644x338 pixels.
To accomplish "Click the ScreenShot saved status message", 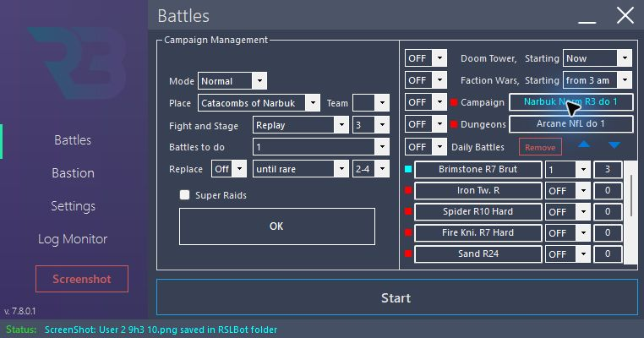I will tap(161, 330).
